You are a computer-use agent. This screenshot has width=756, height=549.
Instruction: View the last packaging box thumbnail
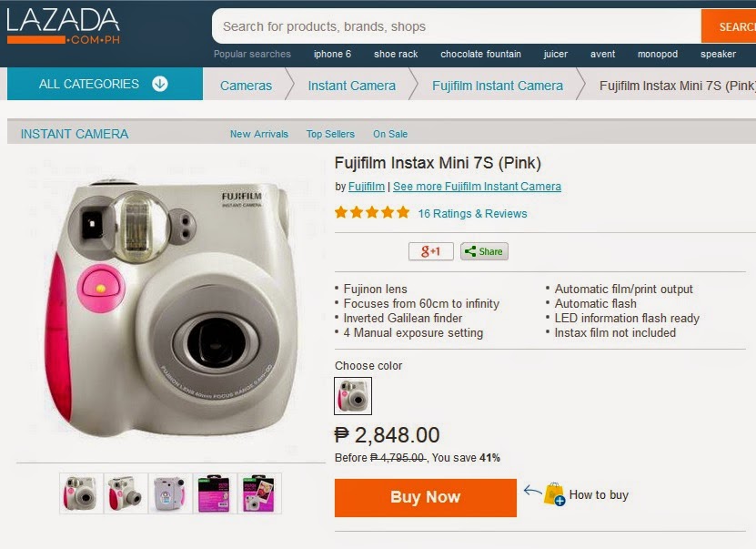[x=259, y=493]
